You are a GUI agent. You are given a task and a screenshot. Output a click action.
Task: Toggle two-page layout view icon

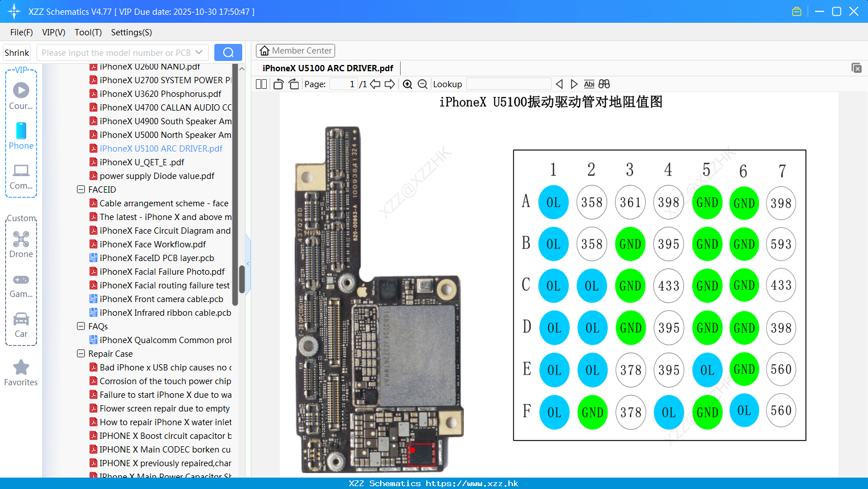tap(261, 84)
